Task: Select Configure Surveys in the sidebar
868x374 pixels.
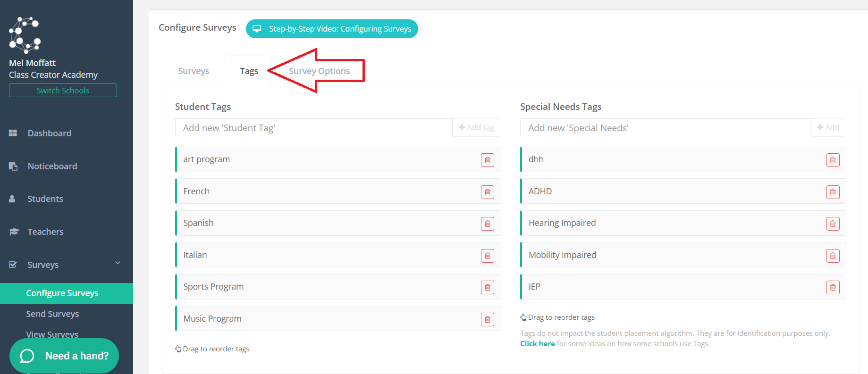Action: (67, 293)
